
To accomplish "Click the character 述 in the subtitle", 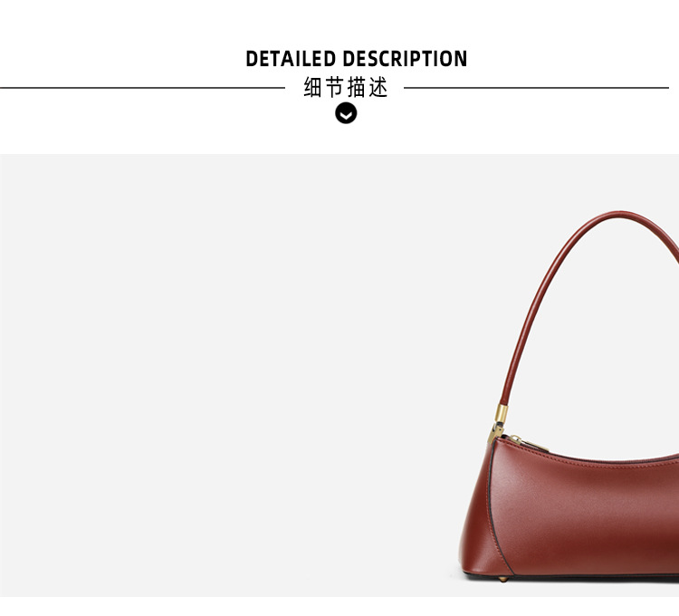I will point(378,87).
